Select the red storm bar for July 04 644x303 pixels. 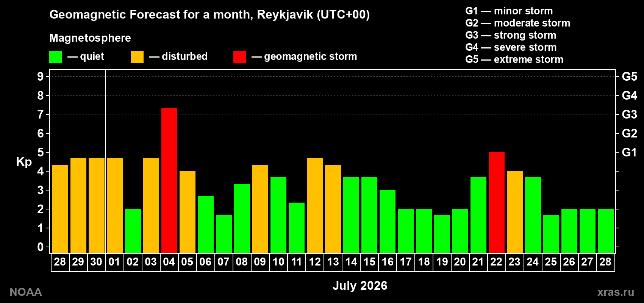[169, 180]
